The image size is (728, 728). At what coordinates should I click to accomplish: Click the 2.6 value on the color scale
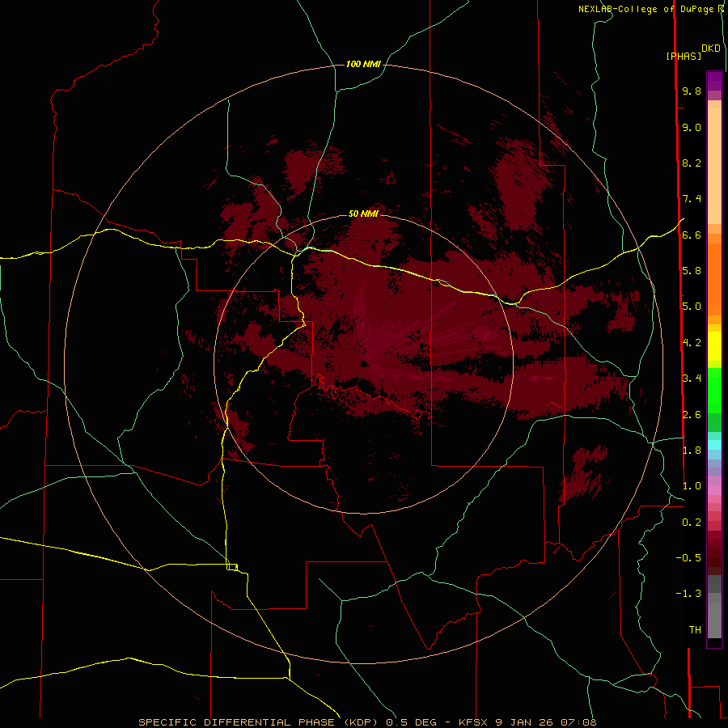[x=692, y=415]
